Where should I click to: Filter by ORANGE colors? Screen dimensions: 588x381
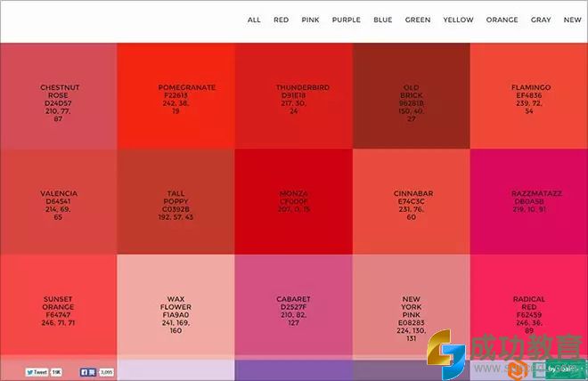(502, 20)
